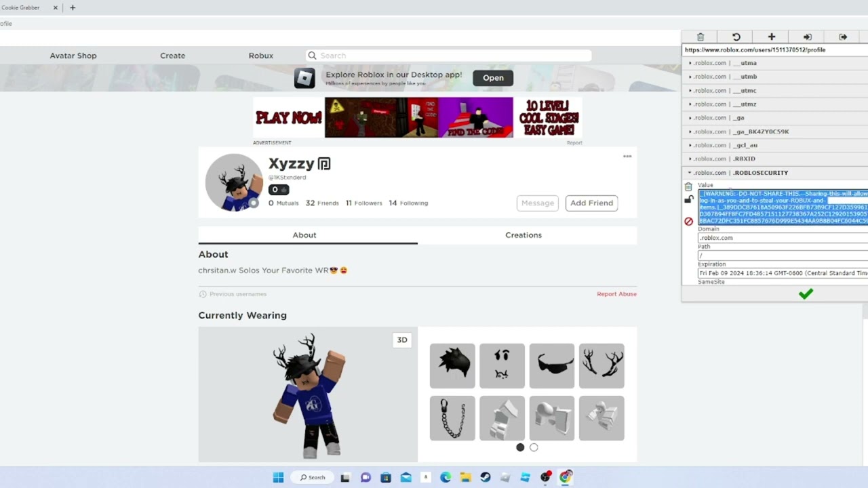This screenshot has height=488, width=868.
Task: Click the black antlers item thumbnail
Action: pos(601,366)
